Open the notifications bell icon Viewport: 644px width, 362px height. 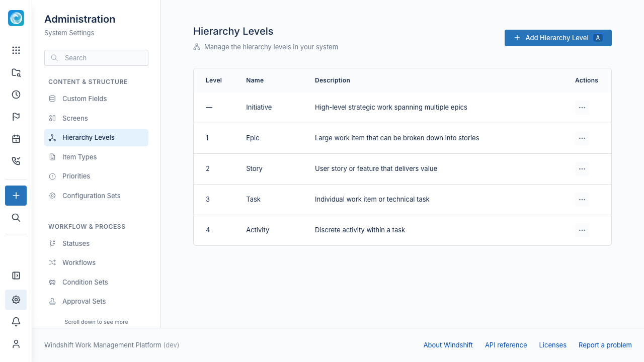(x=16, y=322)
